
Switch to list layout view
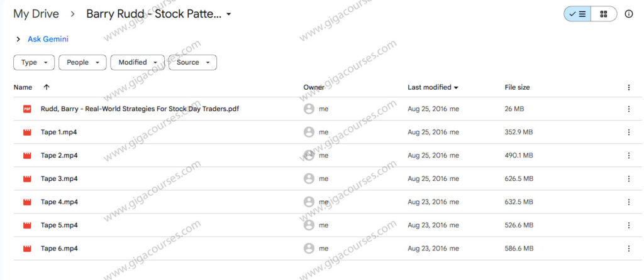click(x=577, y=14)
